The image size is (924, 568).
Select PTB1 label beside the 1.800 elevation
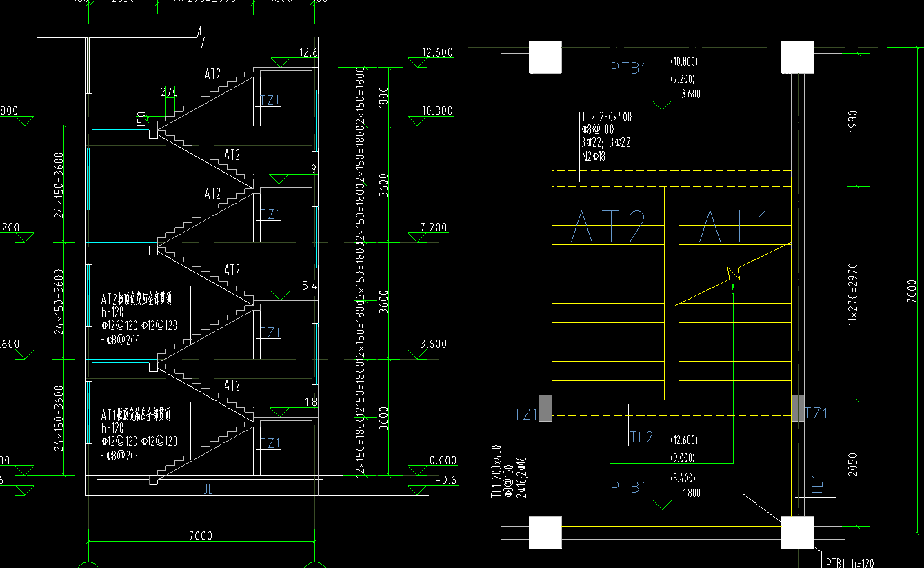629,487
